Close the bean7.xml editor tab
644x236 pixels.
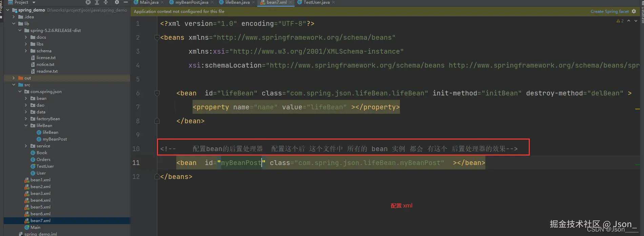click(290, 2)
